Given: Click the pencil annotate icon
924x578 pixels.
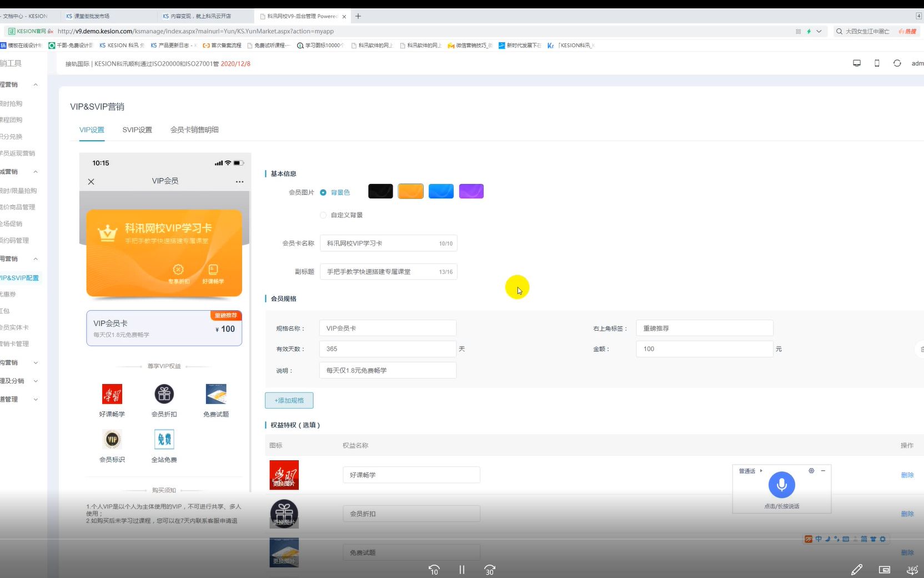Looking at the screenshot, I should [857, 570].
